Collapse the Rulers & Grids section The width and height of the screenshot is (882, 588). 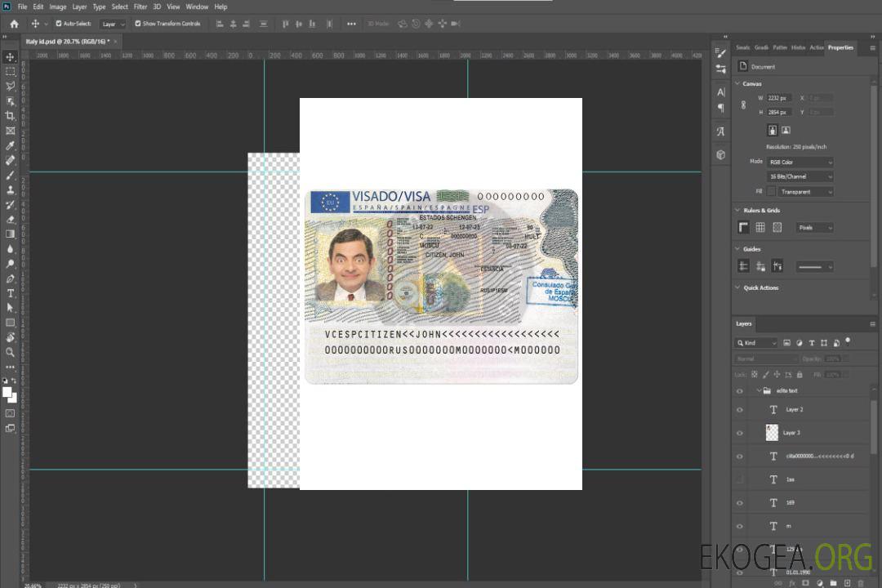pyautogui.click(x=737, y=211)
